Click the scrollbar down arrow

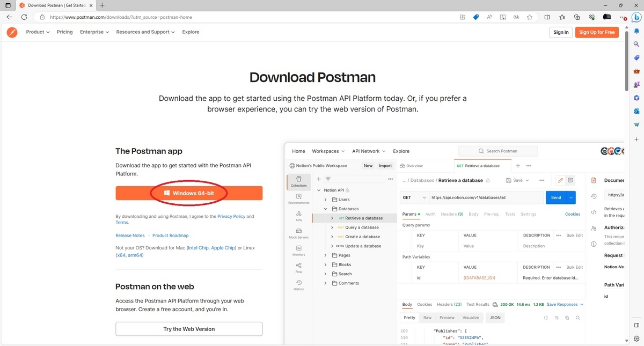(x=626, y=341)
